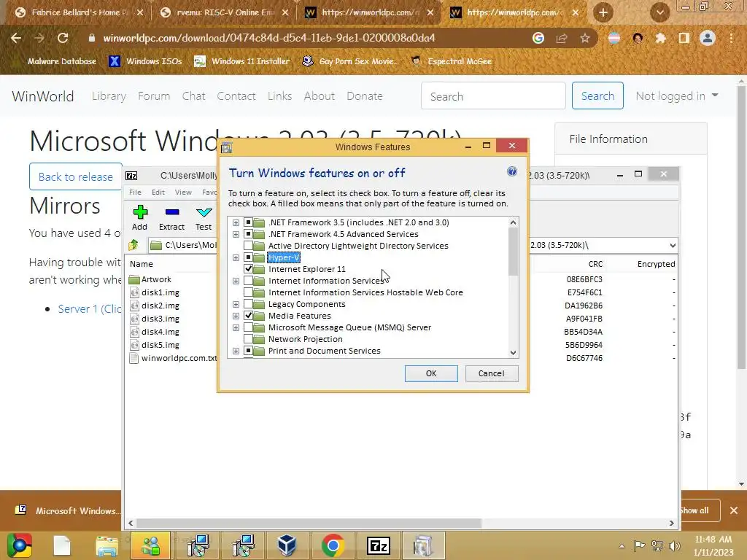Enable Legacy Components checkbox
747x560 pixels.
pyautogui.click(x=248, y=304)
